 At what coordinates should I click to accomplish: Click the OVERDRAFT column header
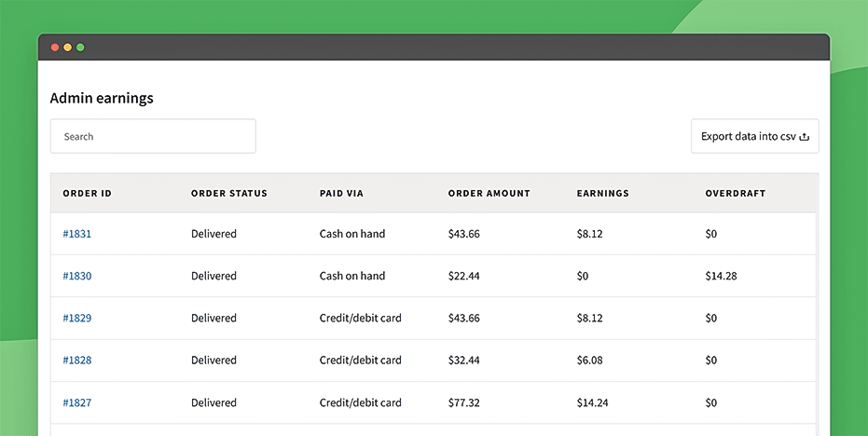[735, 194]
